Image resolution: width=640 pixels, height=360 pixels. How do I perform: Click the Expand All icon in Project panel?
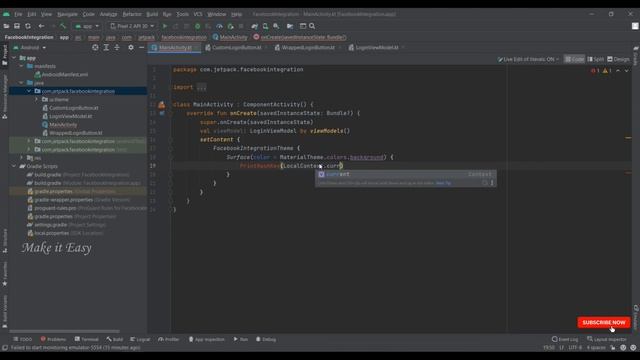click(x=106, y=48)
